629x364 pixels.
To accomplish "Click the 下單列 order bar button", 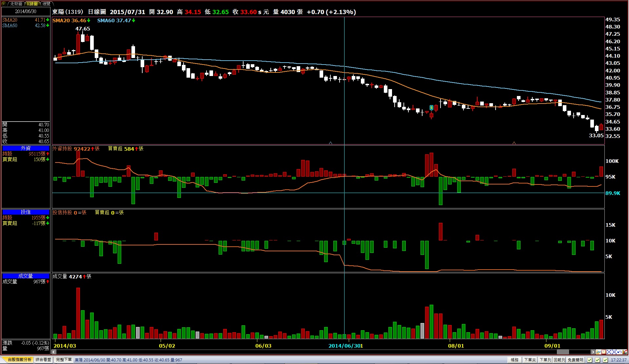I will point(545,360).
